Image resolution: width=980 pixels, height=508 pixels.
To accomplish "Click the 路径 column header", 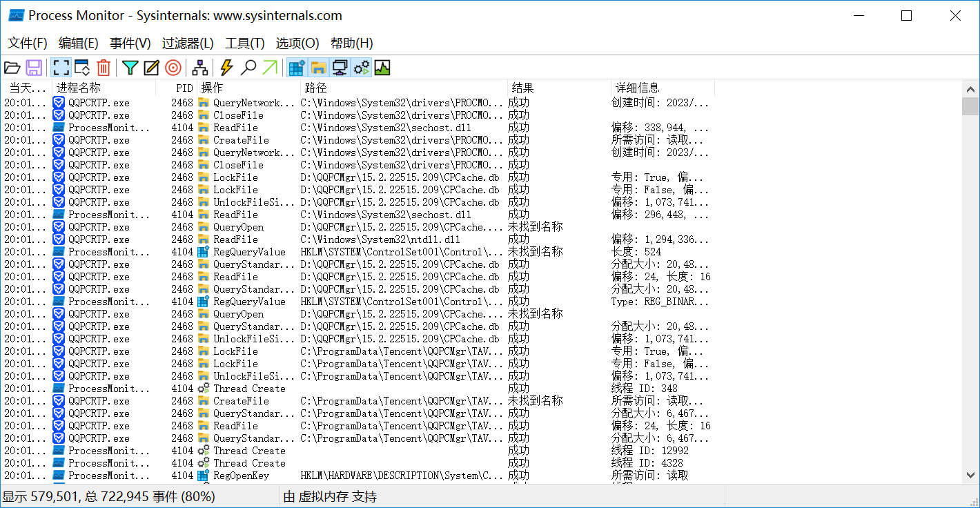I will pos(404,88).
